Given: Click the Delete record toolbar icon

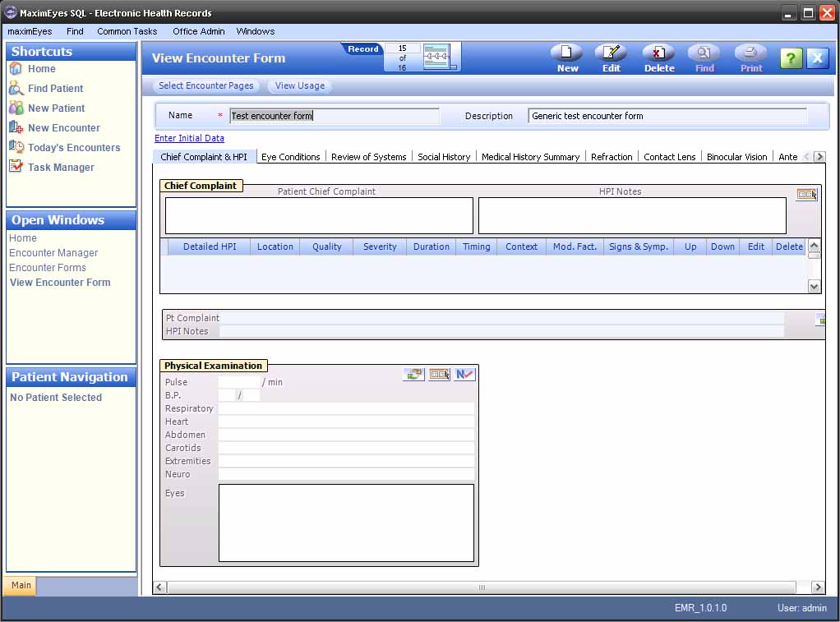Looking at the screenshot, I should point(658,53).
